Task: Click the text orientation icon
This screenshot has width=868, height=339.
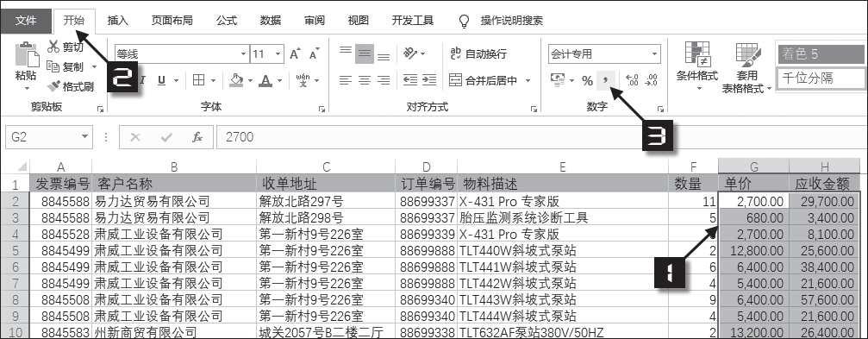Action: (x=410, y=53)
